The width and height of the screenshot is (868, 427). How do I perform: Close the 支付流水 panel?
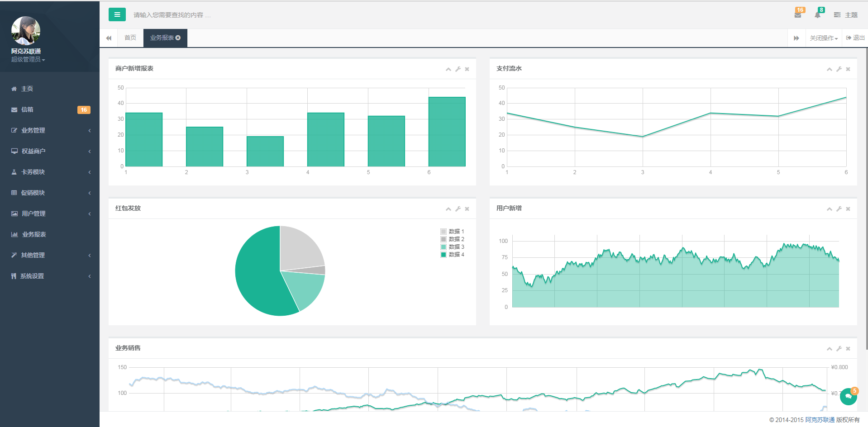tap(848, 69)
